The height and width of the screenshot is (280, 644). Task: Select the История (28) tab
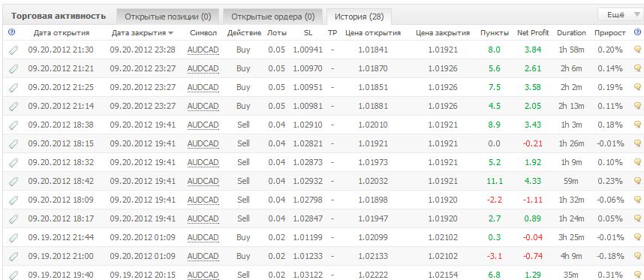[359, 17]
